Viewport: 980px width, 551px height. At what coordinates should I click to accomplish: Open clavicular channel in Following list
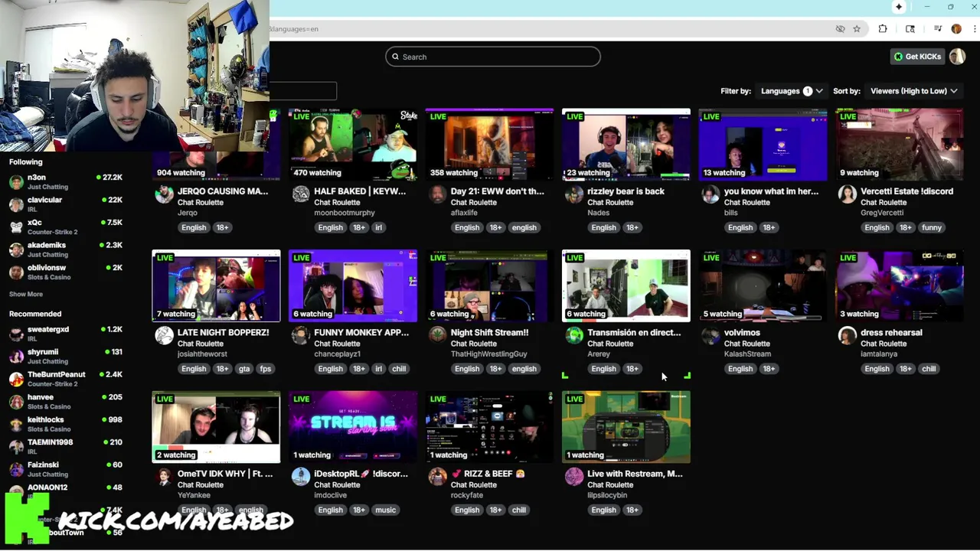[x=65, y=204]
